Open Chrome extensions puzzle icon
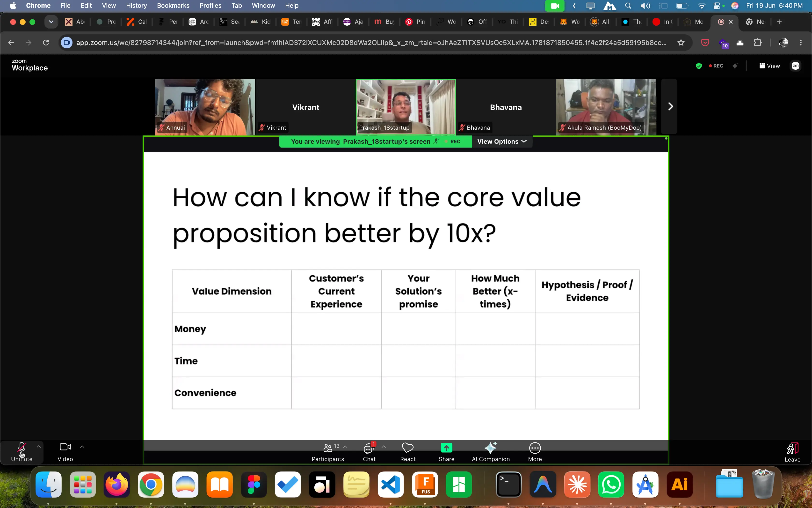This screenshot has width=812, height=508. click(x=758, y=43)
